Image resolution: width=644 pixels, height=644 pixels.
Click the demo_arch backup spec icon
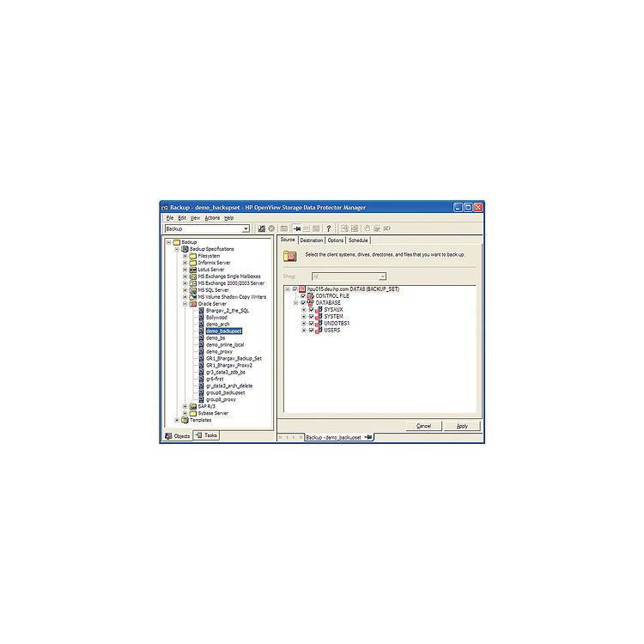[201, 325]
